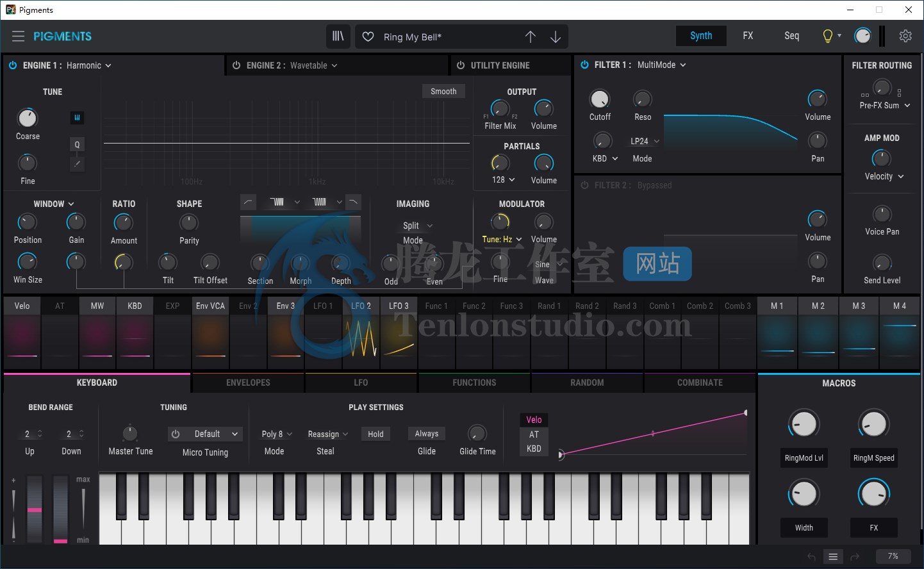Expand the WINDOW section dropdown
Screen dimensions: 924x569
click(x=54, y=204)
